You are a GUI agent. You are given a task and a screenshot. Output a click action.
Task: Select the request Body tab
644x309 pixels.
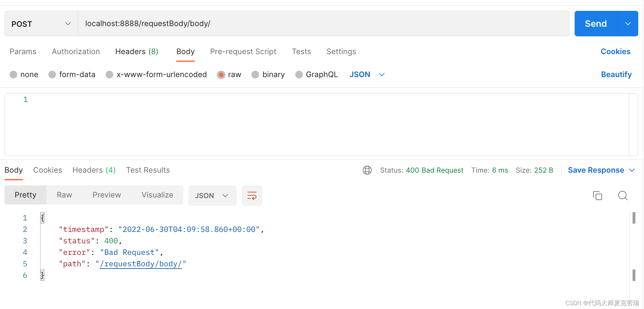coord(185,52)
